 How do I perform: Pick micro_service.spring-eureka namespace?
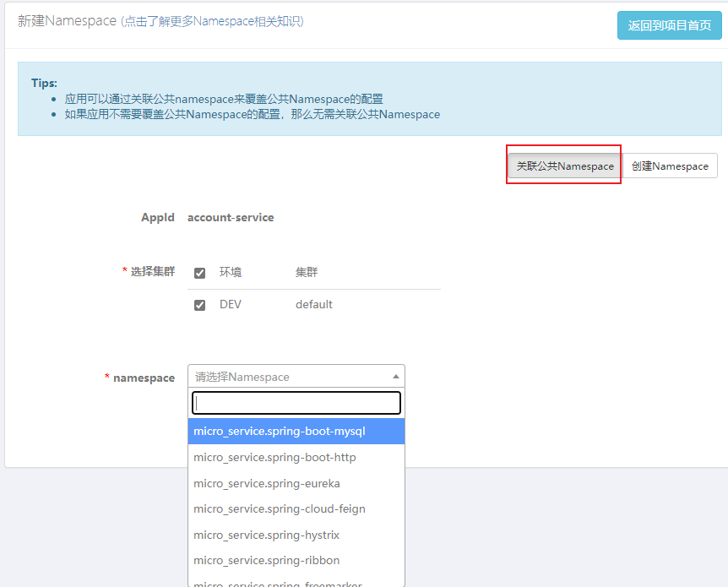296,483
